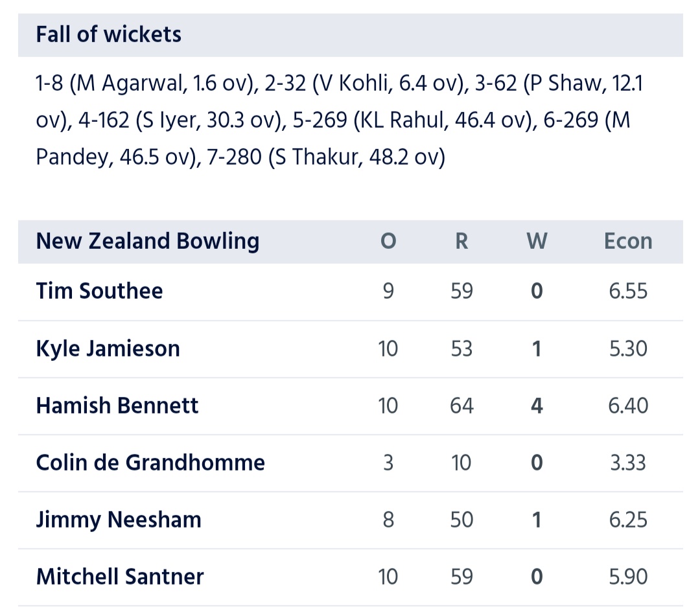Click Hamish Bennett's 6.40 economy value
Viewport: 700px width, 613px height.
pyautogui.click(x=628, y=406)
